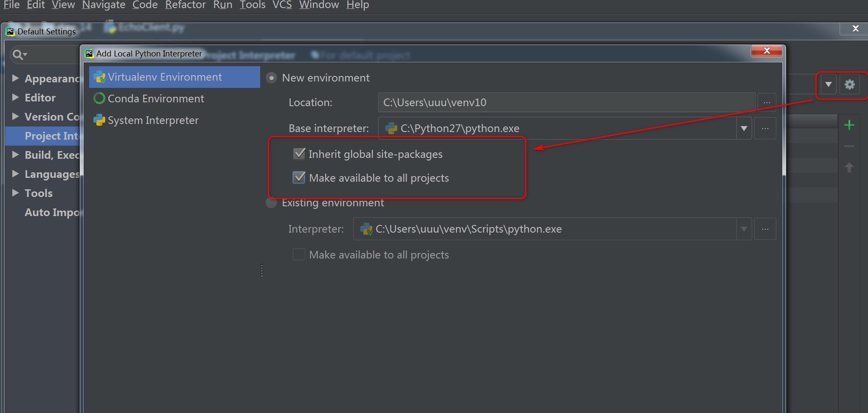Open the Navigate menu
This screenshot has width=868, height=413.
click(x=104, y=5)
